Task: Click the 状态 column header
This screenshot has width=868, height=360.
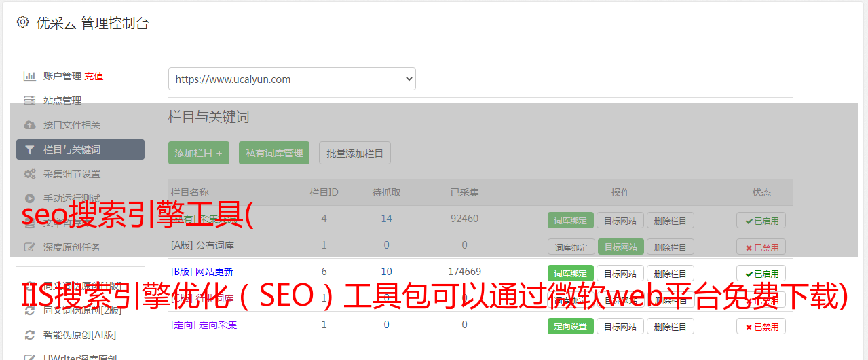Action: 761,192
